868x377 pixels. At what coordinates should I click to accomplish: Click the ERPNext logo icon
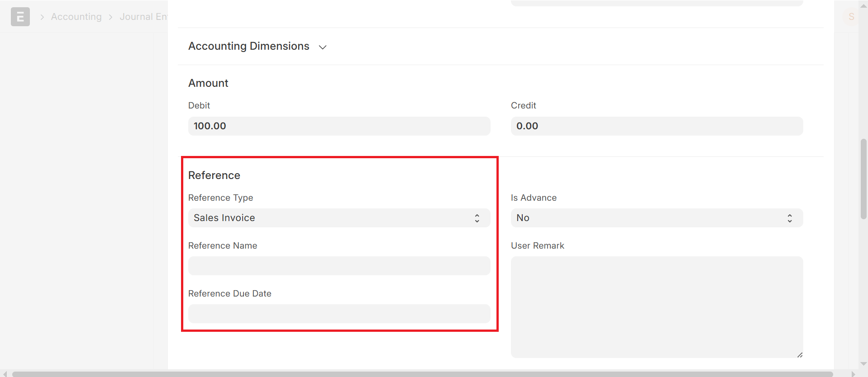(x=20, y=17)
